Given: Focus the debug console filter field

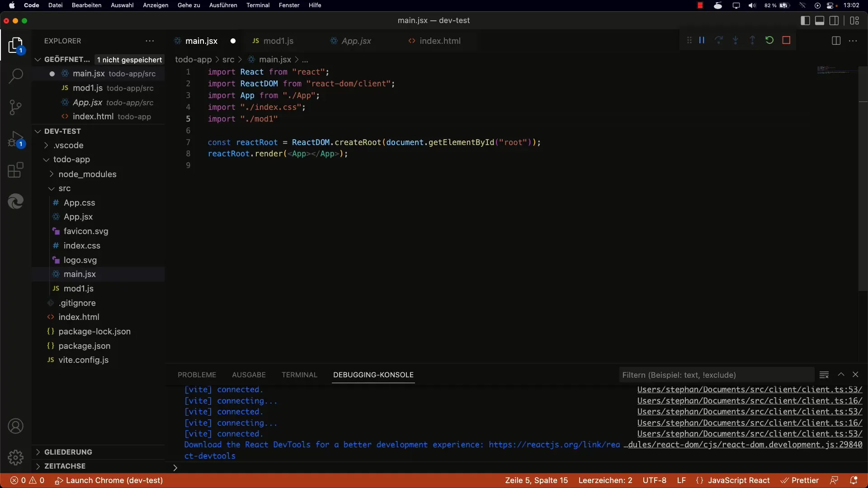Looking at the screenshot, I should [x=717, y=375].
